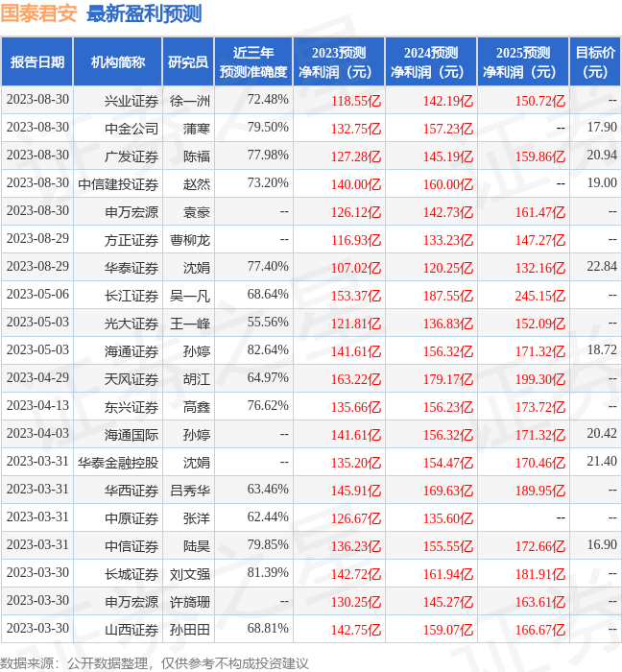Click 161.47亿 forecast value
Screen dimensions: 622x672
(x=540, y=212)
